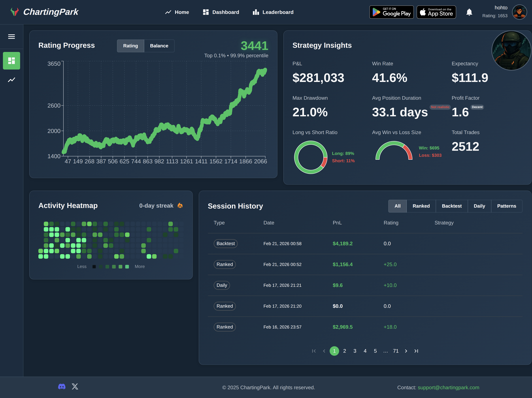Click the darkest square in heatmap legend
The height and width of the screenshot is (398, 532).
(x=94, y=267)
